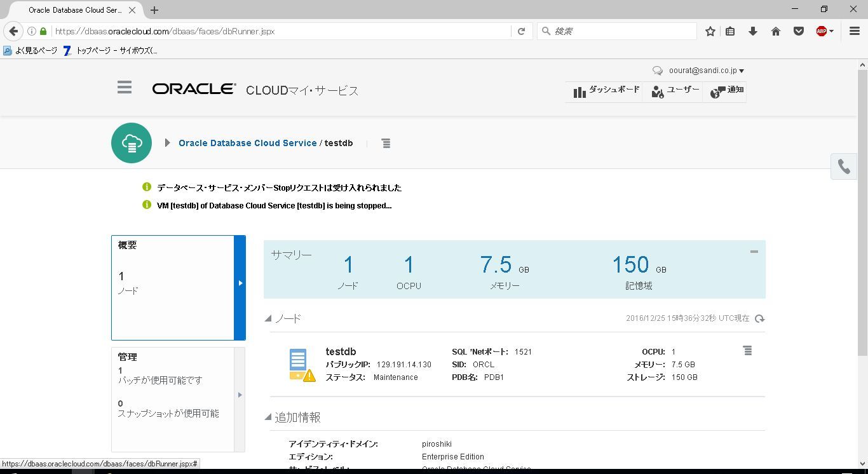Collapse the 追加情報 section

click(x=268, y=417)
